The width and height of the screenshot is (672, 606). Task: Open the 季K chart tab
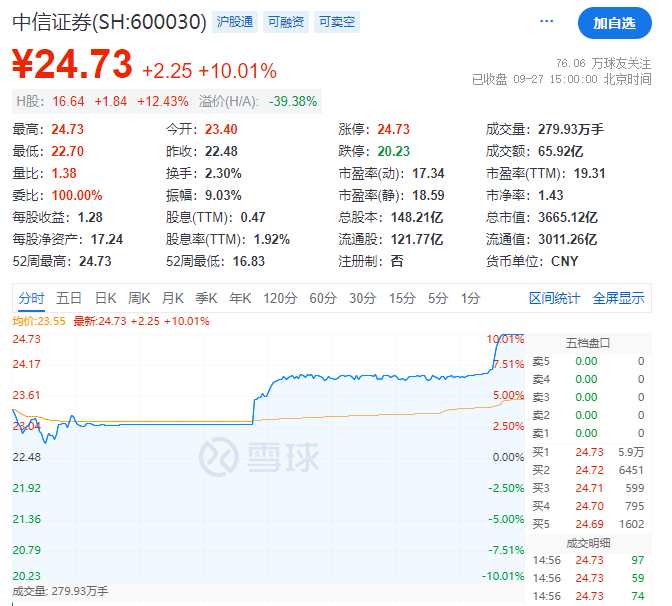pyautogui.click(x=207, y=298)
